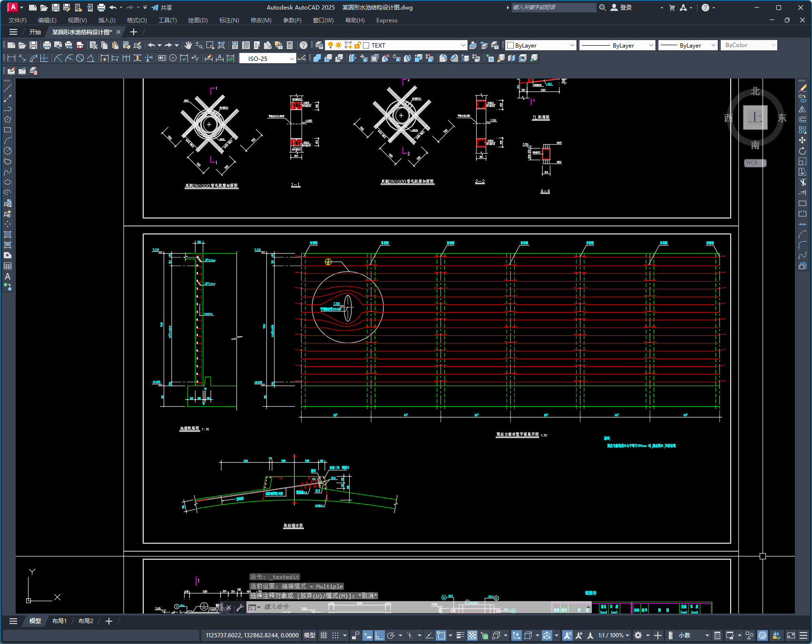Viewport: 812px width, 644px height.
Task: Pick the Multiline Text tool
Action: tap(8, 276)
